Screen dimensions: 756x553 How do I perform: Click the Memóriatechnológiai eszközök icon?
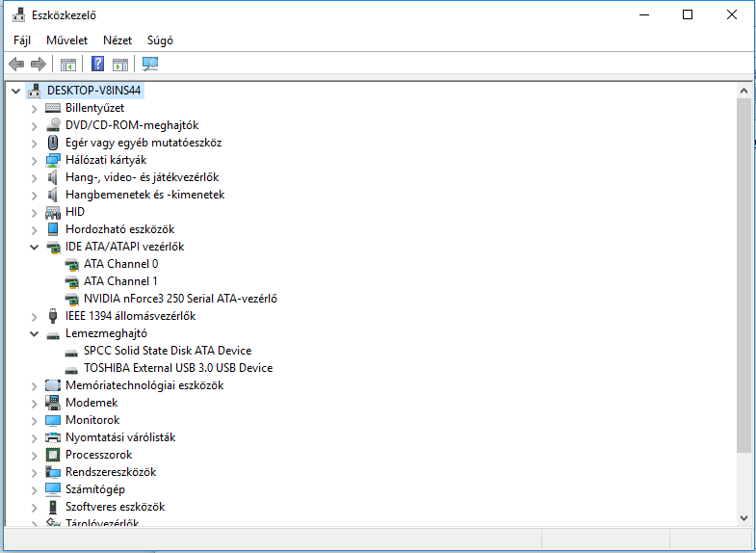point(53,385)
